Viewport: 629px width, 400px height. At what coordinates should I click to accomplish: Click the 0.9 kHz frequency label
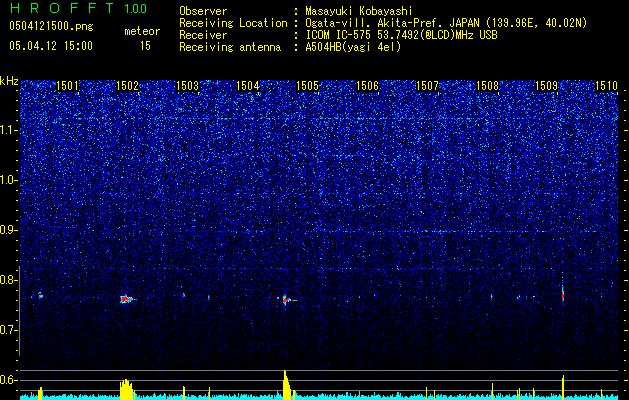tap(9, 230)
